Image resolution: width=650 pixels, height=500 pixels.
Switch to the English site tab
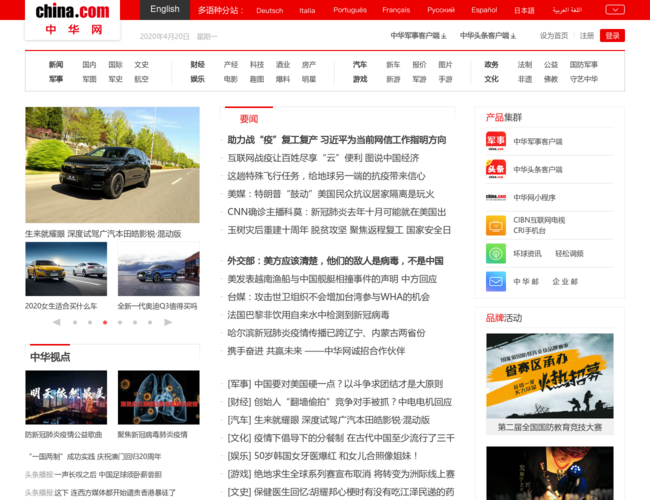click(x=165, y=10)
